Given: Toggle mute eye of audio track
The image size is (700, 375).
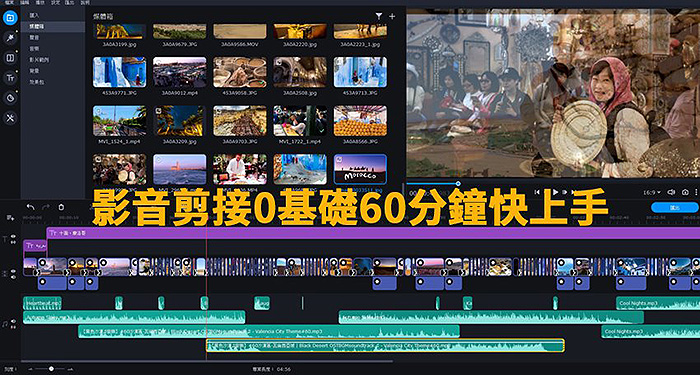Looking at the screenshot, I should click(x=13, y=321).
